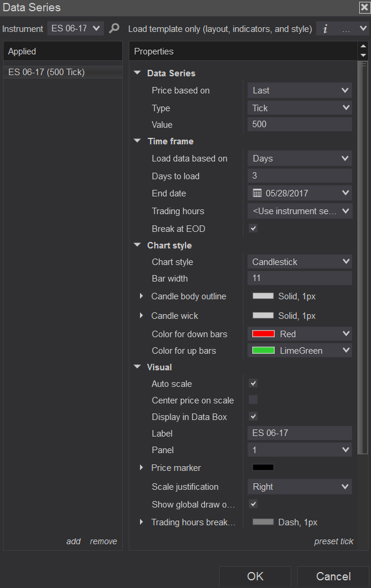Click the instrument search magnifier icon

115,28
